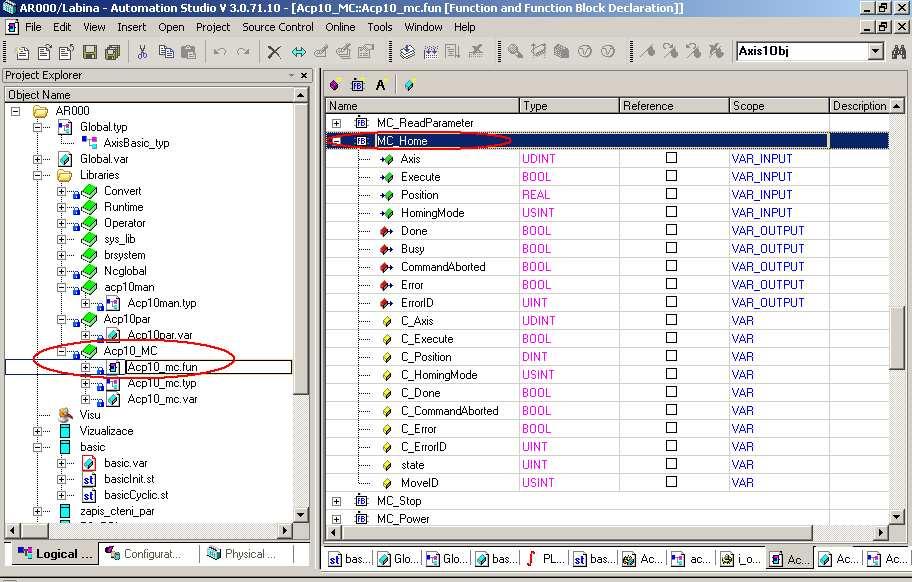Image resolution: width=912 pixels, height=582 pixels.
Task: Click the letter A icon in editor toolbar
Action: (380, 85)
